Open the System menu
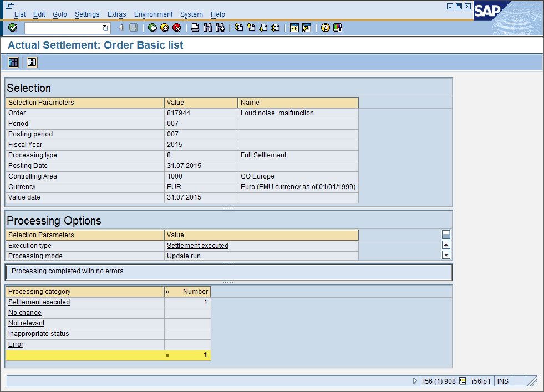The height and width of the screenshot is (392, 544). (191, 14)
